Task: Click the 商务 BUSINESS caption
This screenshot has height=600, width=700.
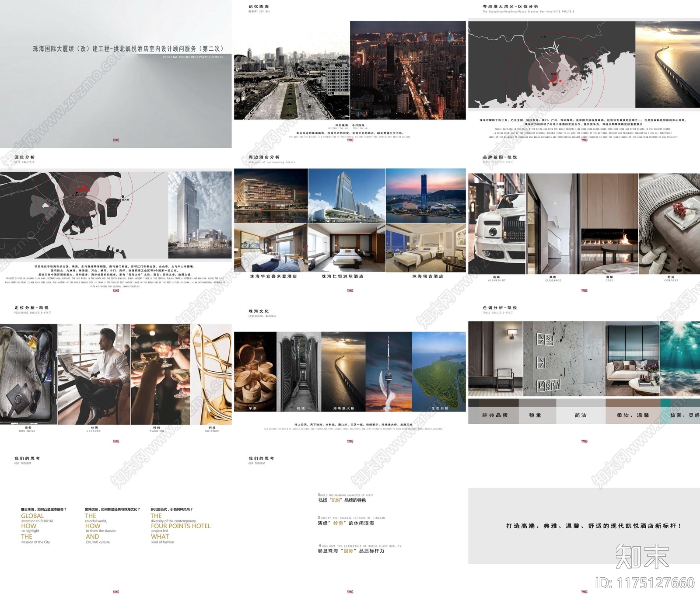Action: click(27, 429)
